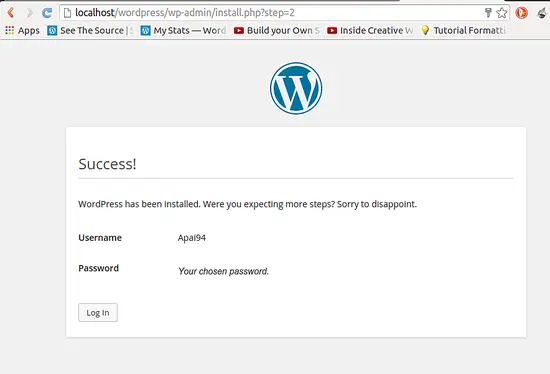The image size is (550, 374).
Task: Go back using the browser back arrow
Action: pyautogui.click(x=11, y=13)
